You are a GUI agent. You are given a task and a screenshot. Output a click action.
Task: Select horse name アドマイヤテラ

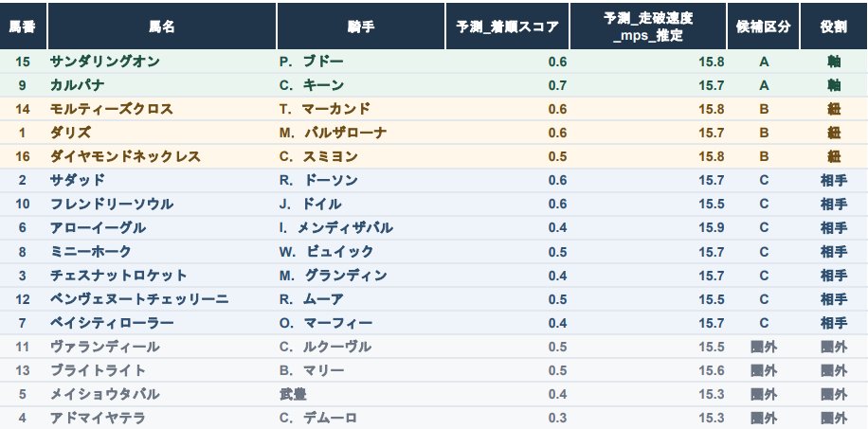[98, 418]
